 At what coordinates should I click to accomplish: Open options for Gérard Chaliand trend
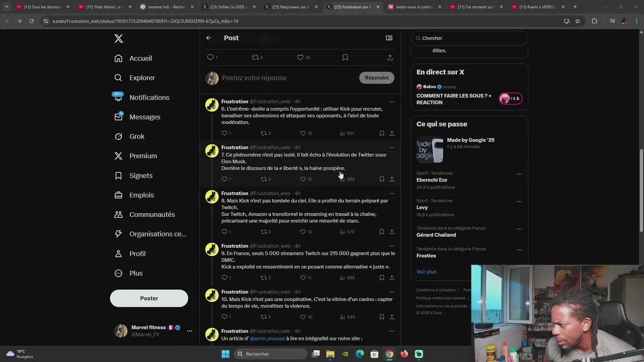click(519, 229)
